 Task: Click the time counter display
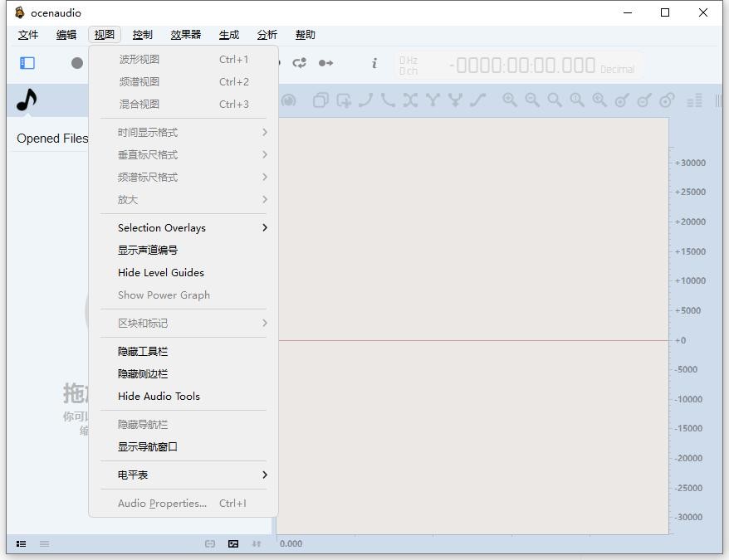521,66
